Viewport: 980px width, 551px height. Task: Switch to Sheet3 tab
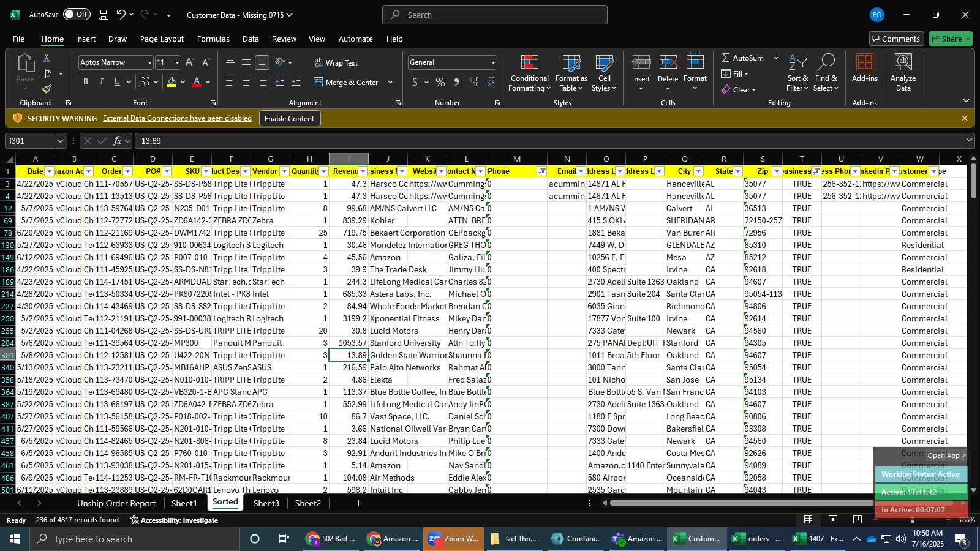pos(266,503)
